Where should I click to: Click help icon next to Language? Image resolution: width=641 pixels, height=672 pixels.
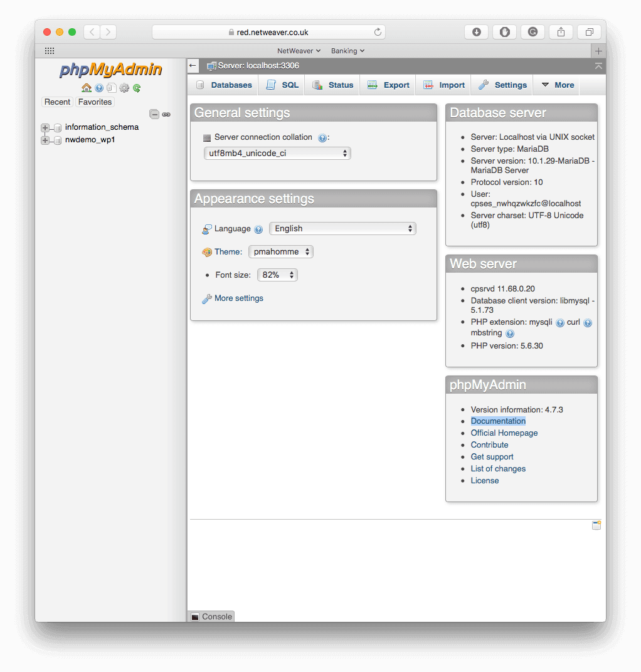(x=258, y=229)
